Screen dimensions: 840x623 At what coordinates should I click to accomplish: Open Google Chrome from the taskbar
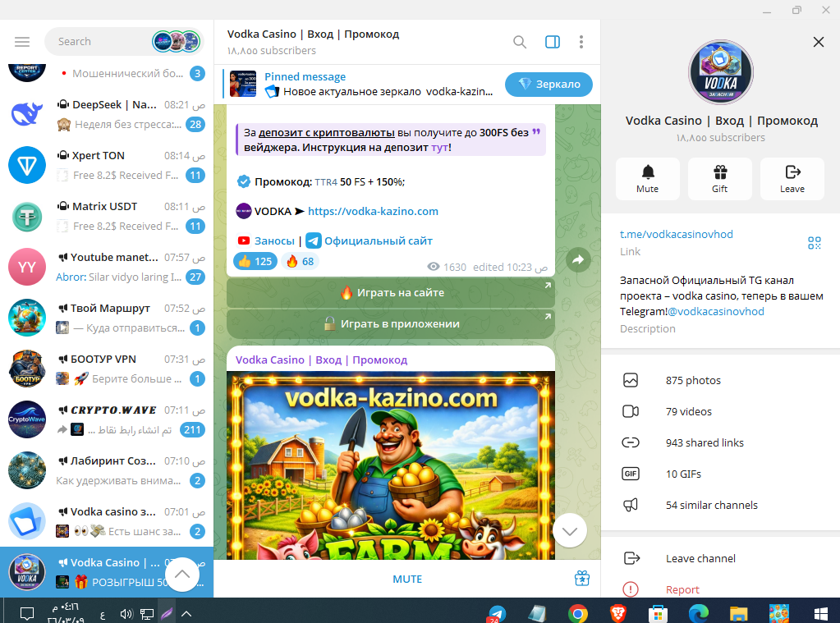[577, 613]
